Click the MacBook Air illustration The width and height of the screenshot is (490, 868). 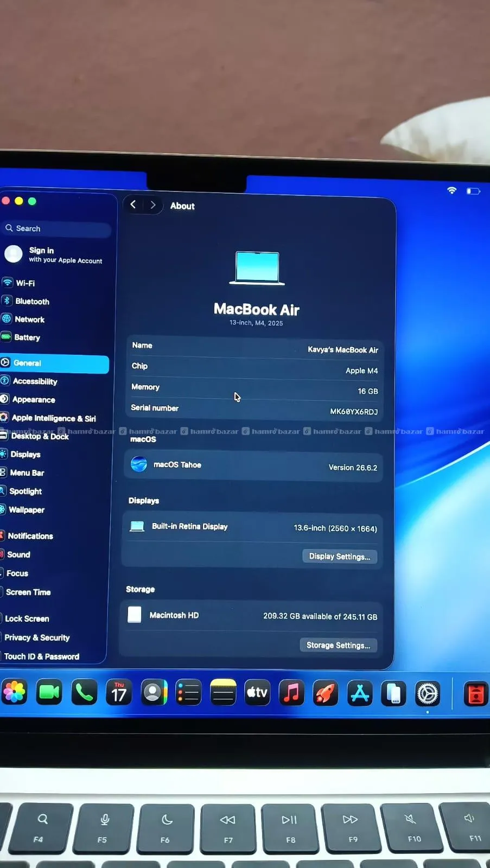coord(257,268)
